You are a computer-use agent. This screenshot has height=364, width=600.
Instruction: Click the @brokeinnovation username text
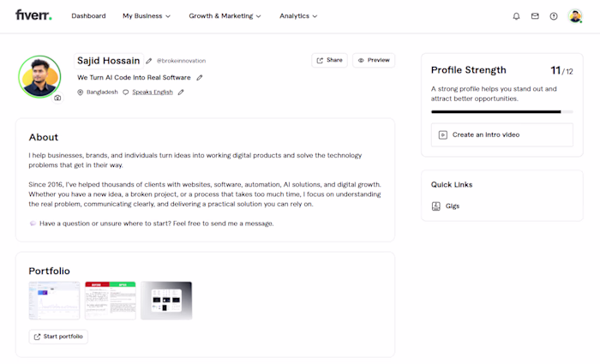181,61
